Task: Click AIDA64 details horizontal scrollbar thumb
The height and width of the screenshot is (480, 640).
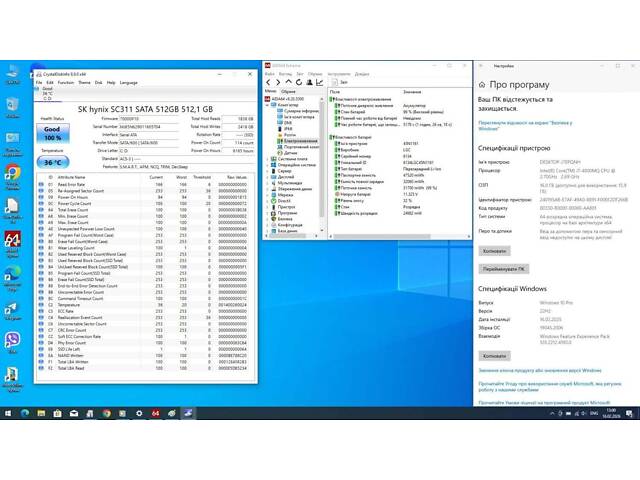Action: click(382, 236)
